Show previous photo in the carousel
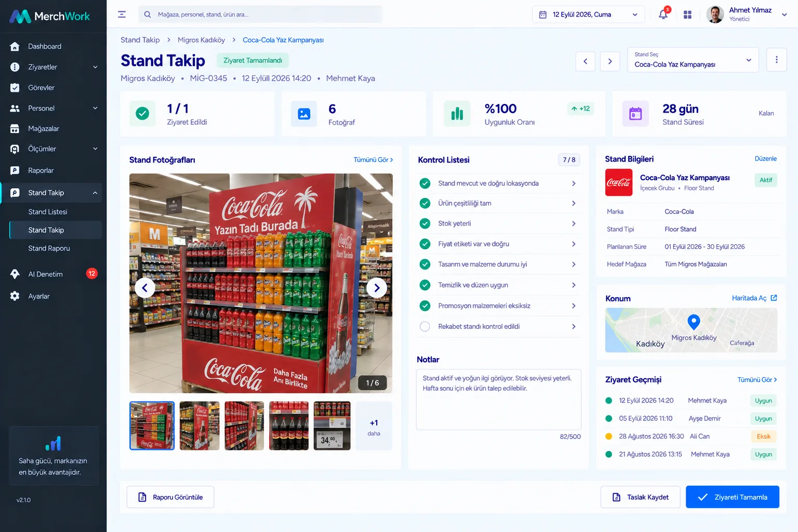This screenshot has width=798, height=532. (145, 288)
